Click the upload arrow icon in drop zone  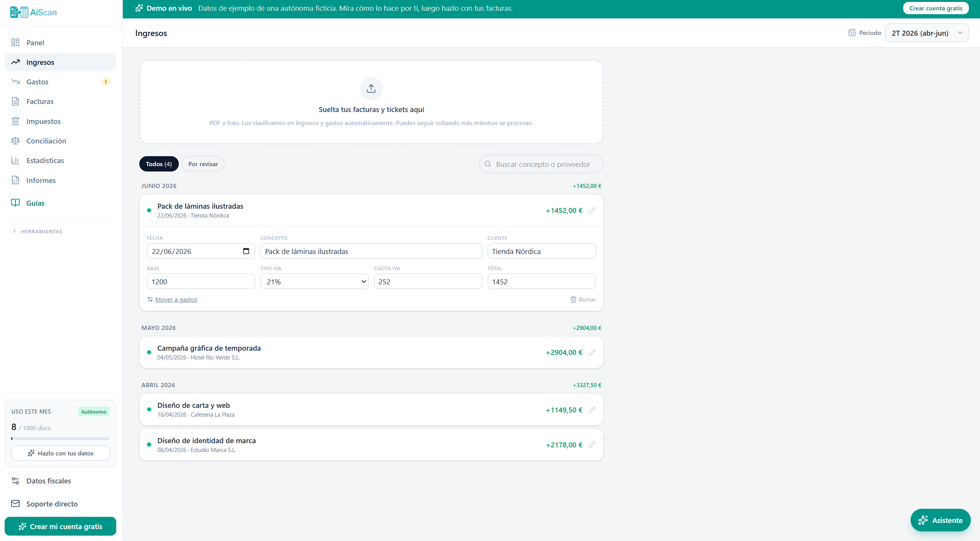coord(371,89)
